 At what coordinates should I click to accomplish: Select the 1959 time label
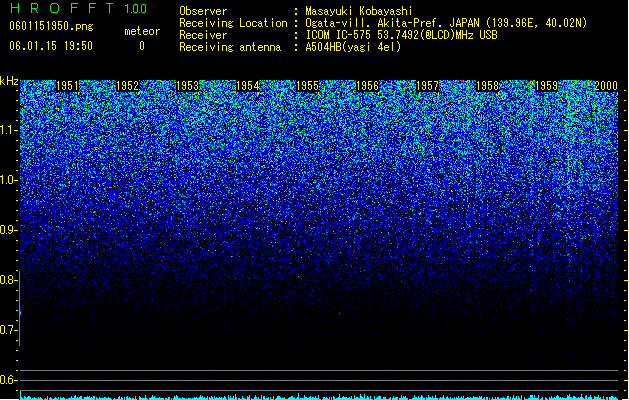[546, 86]
